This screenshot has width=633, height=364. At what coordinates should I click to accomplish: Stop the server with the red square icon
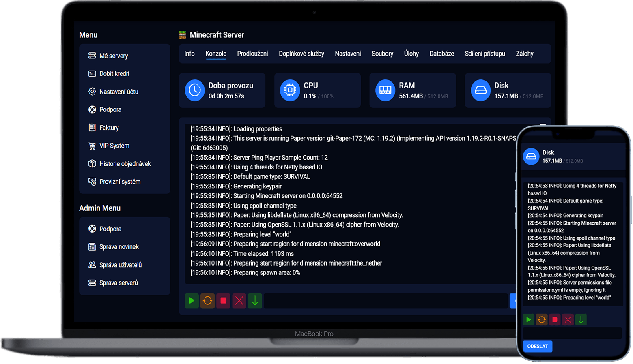pyautogui.click(x=223, y=301)
